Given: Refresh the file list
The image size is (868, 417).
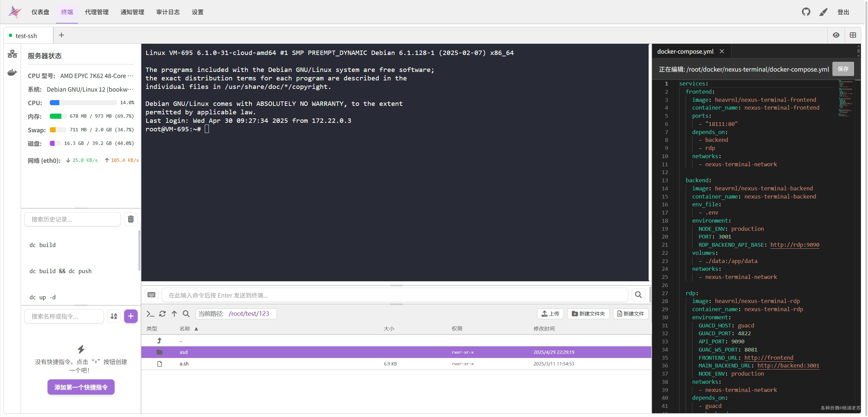Looking at the screenshot, I should [163, 314].
